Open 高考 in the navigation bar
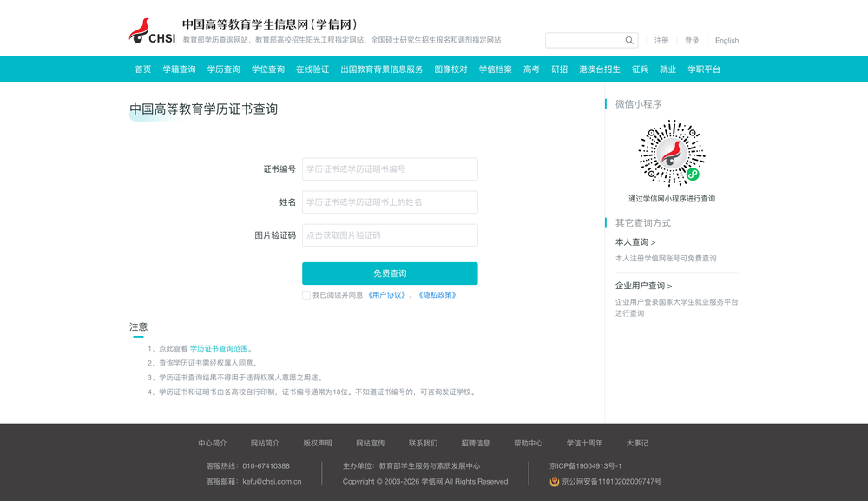This screenshot has width=868, height=501. 531,69
